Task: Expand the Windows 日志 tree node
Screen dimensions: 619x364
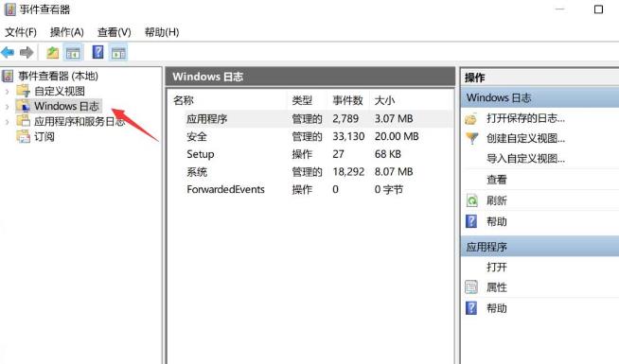Action: 7,107
